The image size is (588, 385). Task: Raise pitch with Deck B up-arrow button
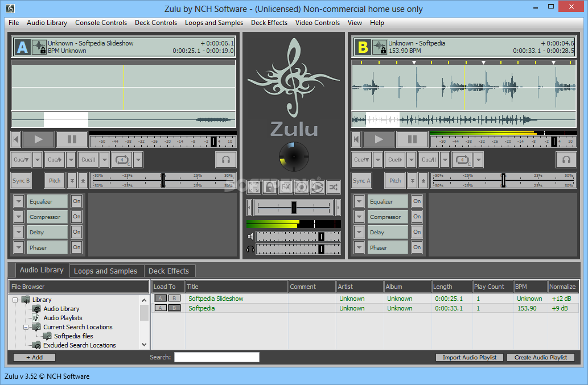pyautogui.click(x=423, y=180)
